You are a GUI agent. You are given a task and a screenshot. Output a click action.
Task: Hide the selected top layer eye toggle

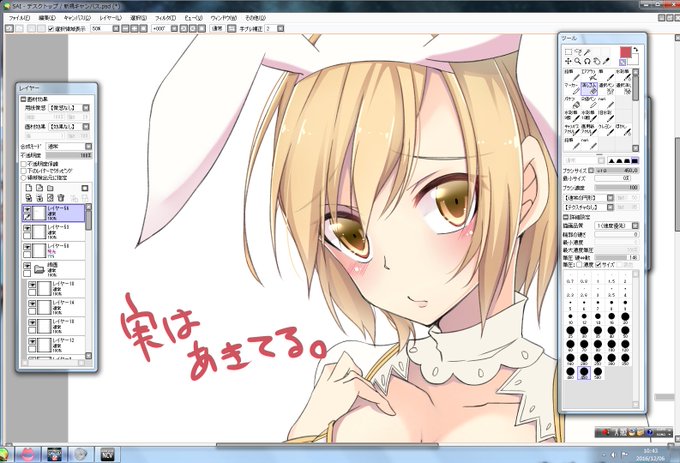[27, 209]
